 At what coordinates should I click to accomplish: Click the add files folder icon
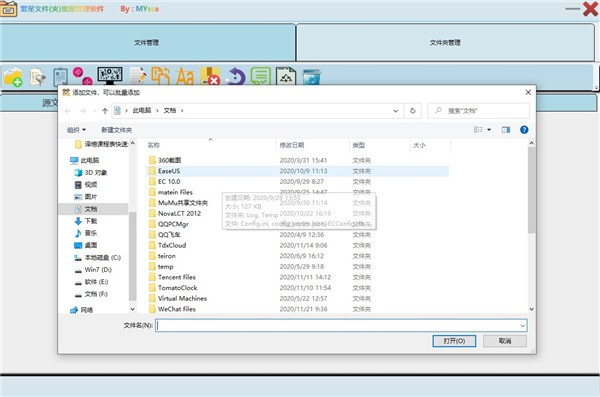tap(13, 77)
